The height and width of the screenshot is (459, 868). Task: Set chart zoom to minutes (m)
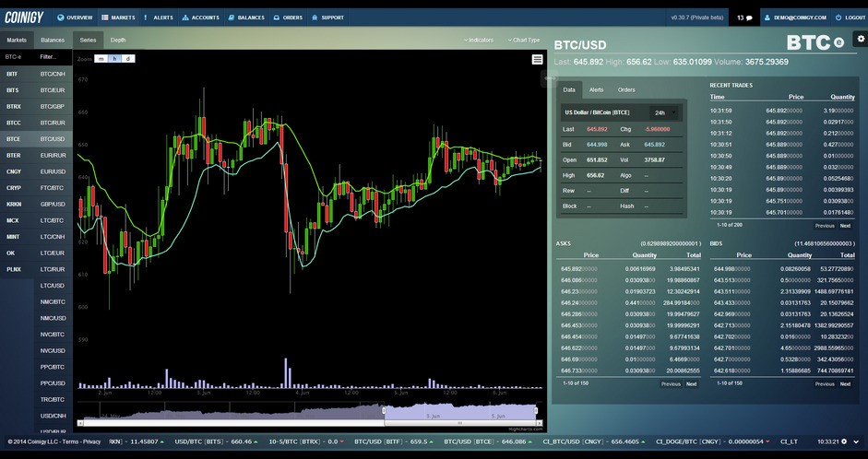tap(101, 59)
